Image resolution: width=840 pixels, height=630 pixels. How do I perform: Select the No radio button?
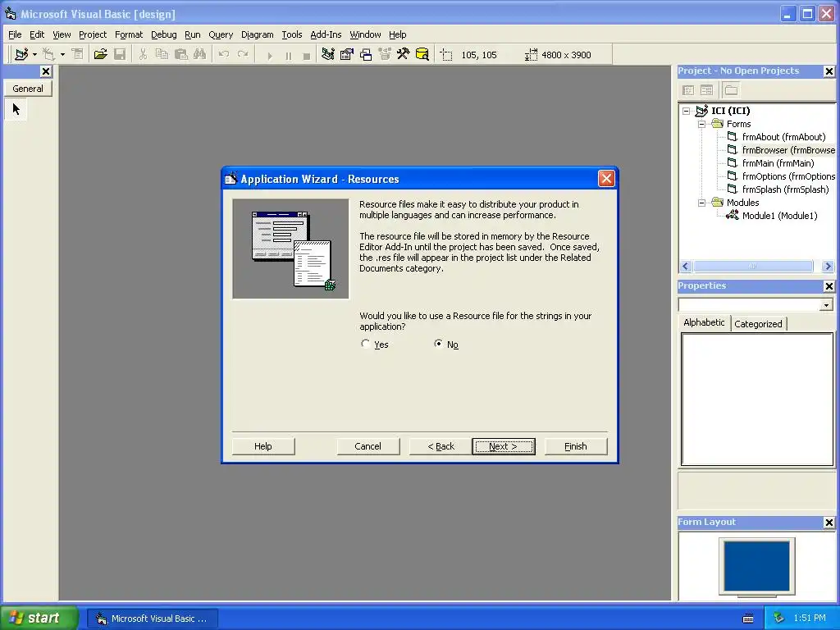pyautogui.click(x=438, y=344)
